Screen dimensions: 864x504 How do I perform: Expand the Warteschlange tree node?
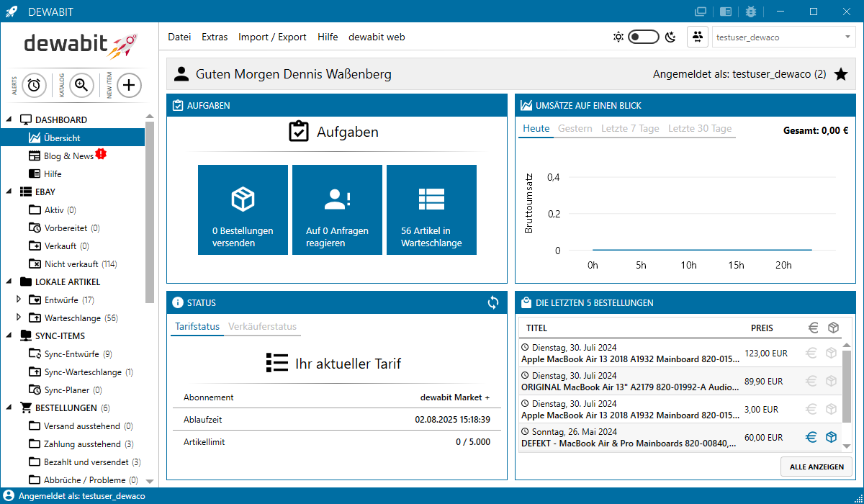pyautogui.click(x=19, y=318)
